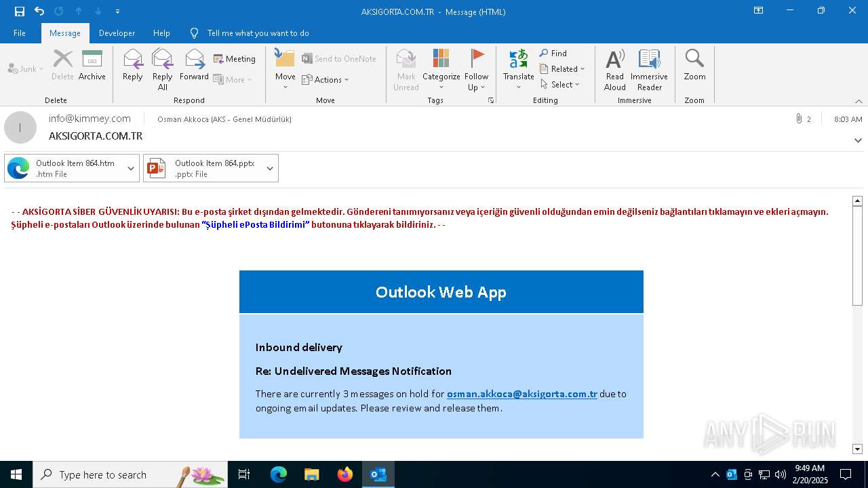Open attachment Outlook Item 864.pptx
This screenshot has width=868, height=488.
coord(203,168)
